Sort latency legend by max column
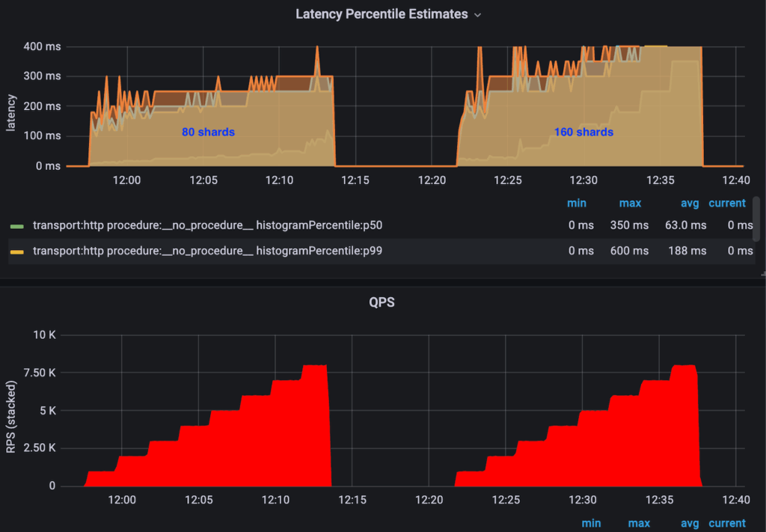766x532 pixels. 630,203
